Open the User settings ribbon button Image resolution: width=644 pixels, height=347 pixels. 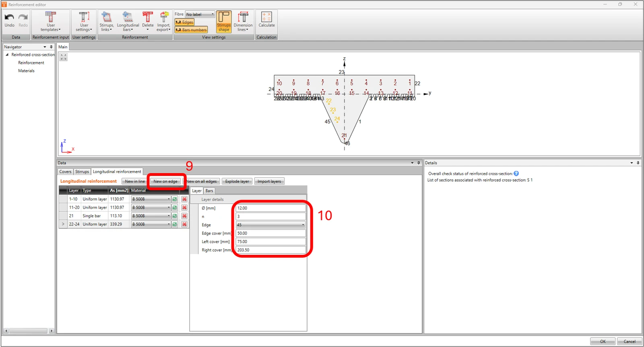pos(84,22)
